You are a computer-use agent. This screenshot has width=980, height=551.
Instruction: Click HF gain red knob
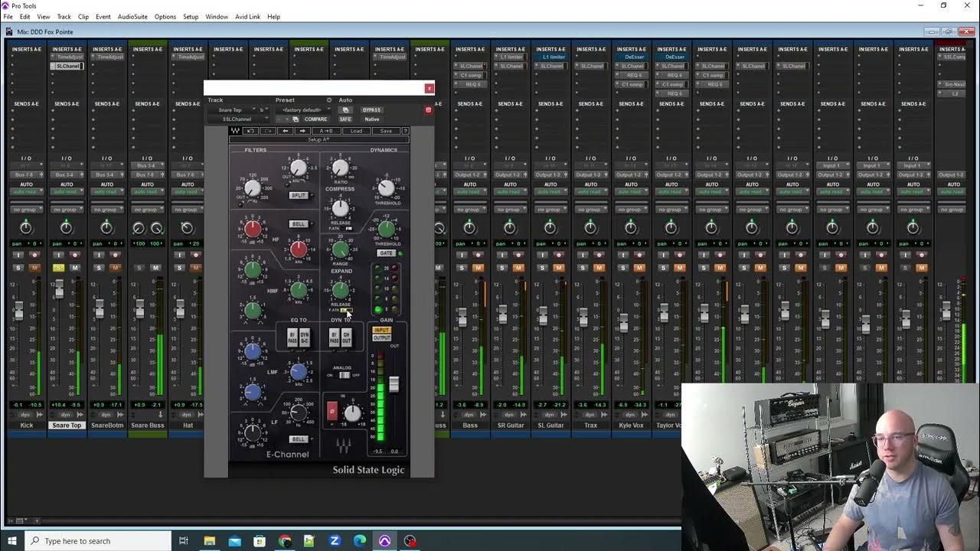(x=253, y=228)
